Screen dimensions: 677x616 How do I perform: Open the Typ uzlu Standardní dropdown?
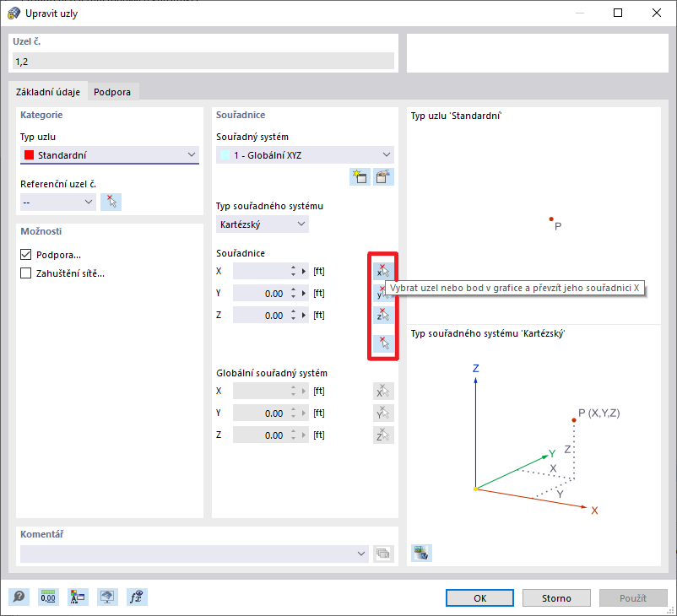pyautogui.click(x=110, y=155)
